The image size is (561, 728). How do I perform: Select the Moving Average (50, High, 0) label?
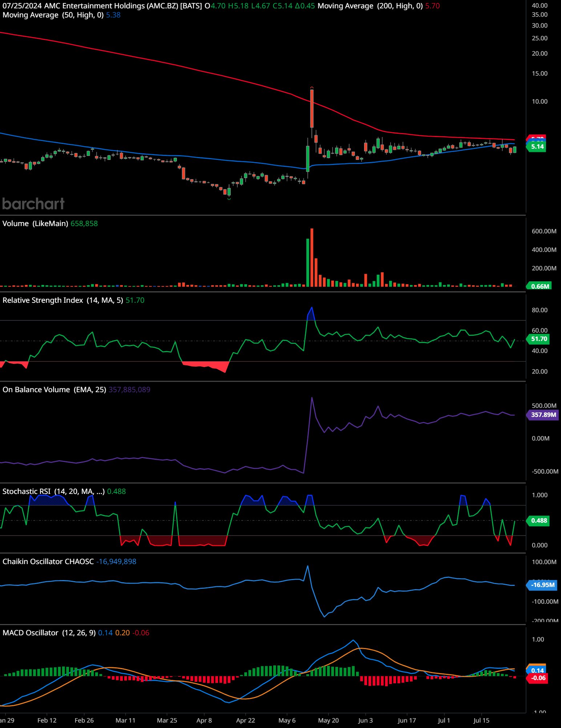click(53, 15)
